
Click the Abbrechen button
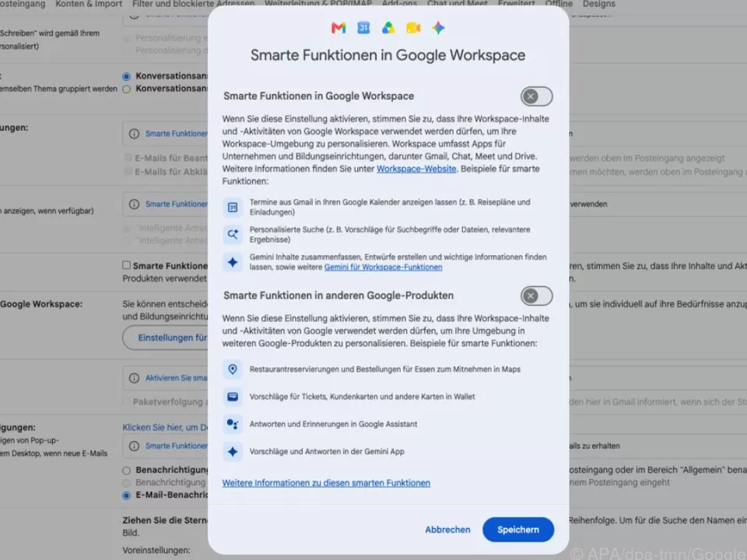[448, 530]
